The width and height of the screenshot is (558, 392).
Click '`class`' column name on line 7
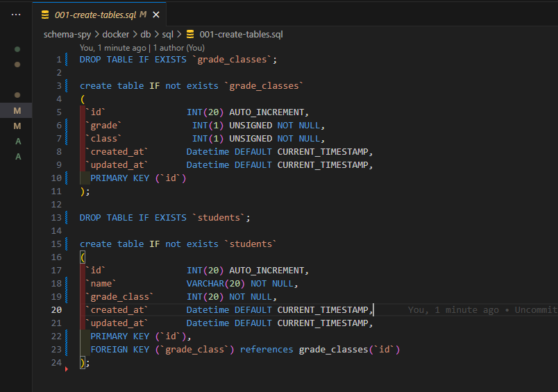pos(103,138)
